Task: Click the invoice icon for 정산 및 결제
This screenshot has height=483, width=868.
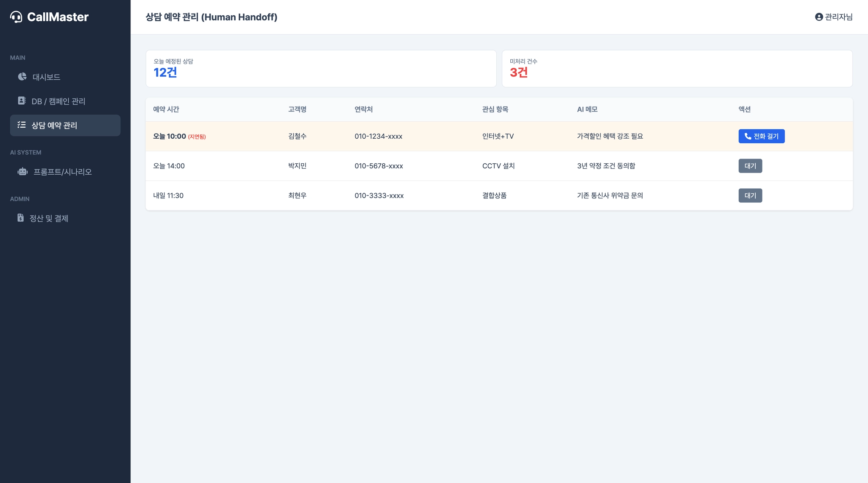Action: click(20, 218)
